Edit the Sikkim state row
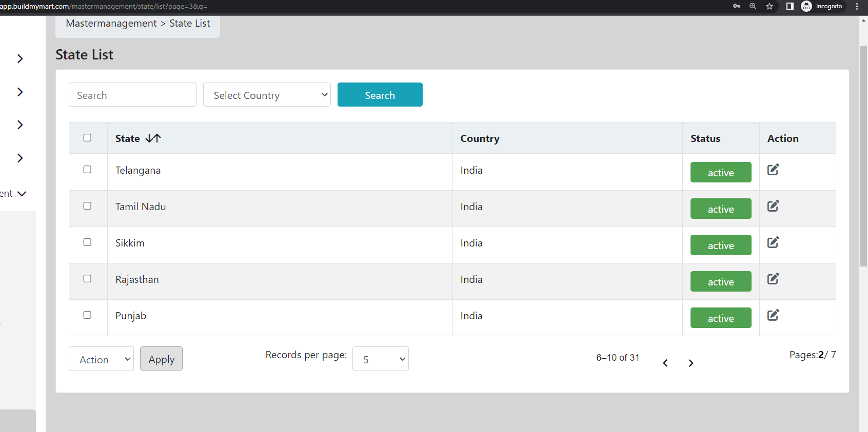This screenshot has width=868, height=432. [x=773, y=242]
